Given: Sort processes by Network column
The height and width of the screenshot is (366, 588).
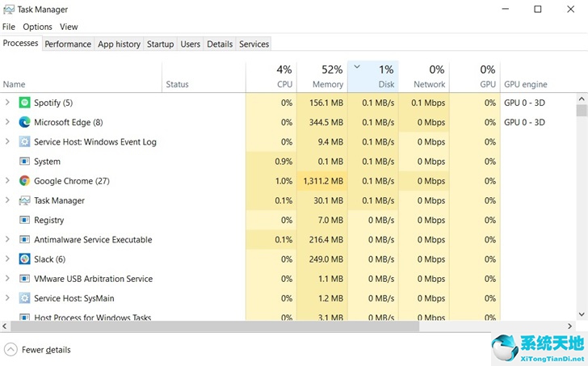Looking at the screenshot, I should coord(424,77).
